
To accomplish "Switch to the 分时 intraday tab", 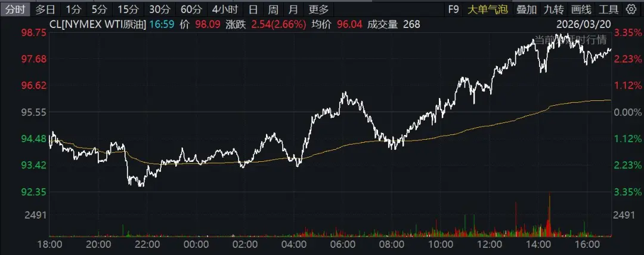I will click(14, 9).
